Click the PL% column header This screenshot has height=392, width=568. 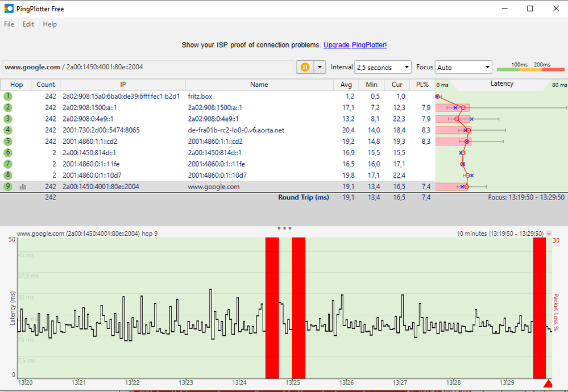click(x=422, y=85)
